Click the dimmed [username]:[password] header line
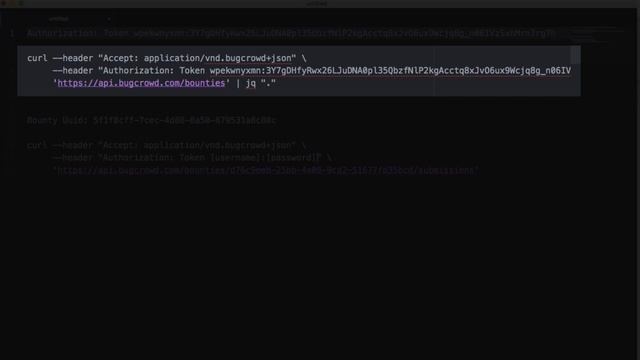The height and width of the screenshot is (360, 640). click(192, 158)
